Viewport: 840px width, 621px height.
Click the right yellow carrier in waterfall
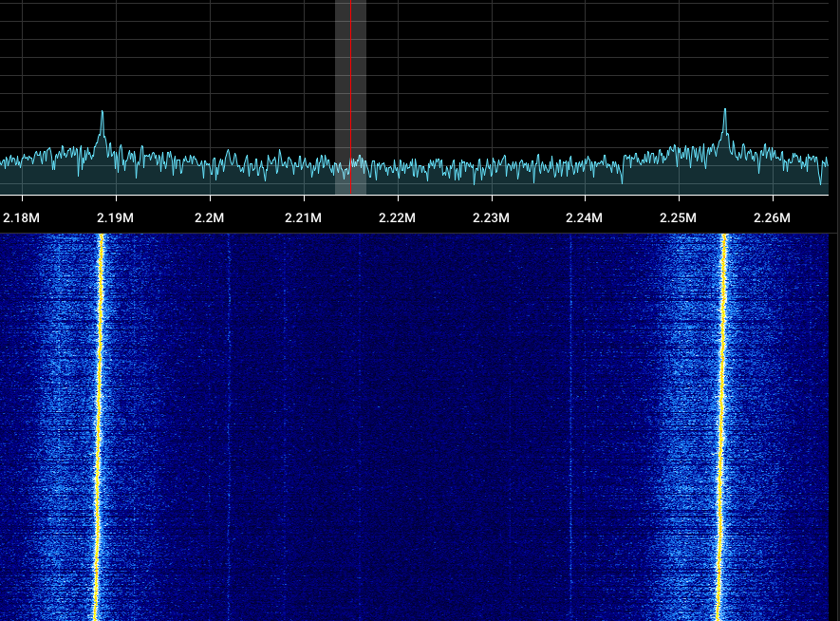point(721,427)
